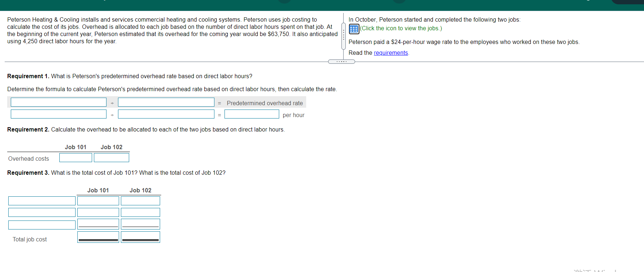Click second cost label field in Requirement 3

point(42,213)
